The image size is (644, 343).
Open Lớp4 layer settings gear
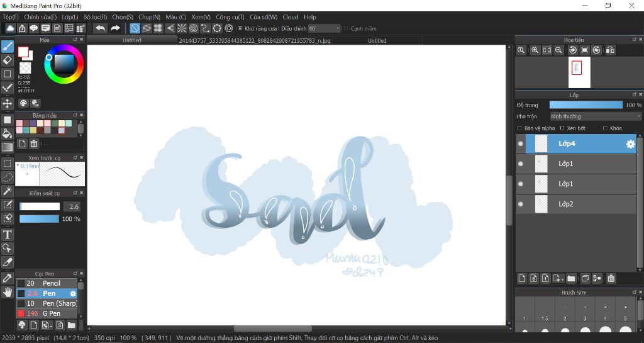tap(630, 143)
